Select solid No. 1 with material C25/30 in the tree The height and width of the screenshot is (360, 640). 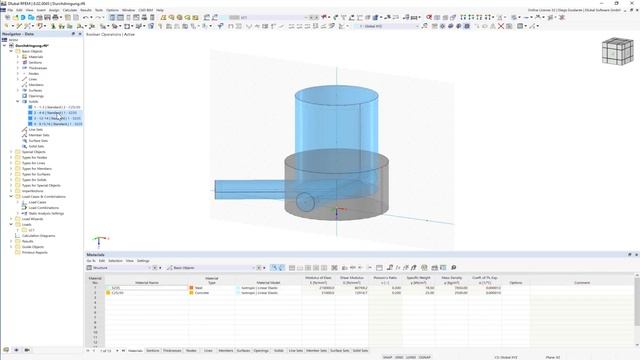click(57, 107)
